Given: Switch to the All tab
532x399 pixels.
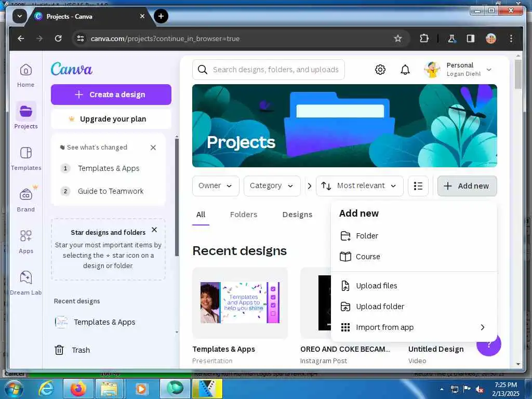Looking at the screenshot, I should click(201, 215).
